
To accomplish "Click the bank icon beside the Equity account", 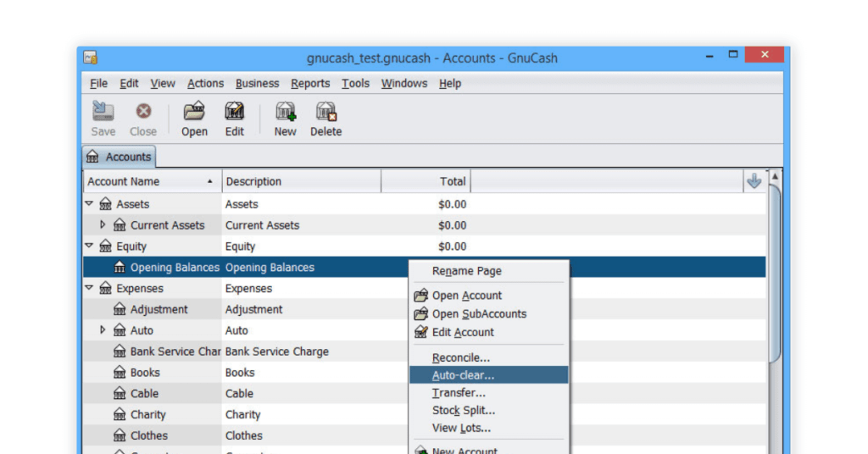I will [x=105, y=246].
